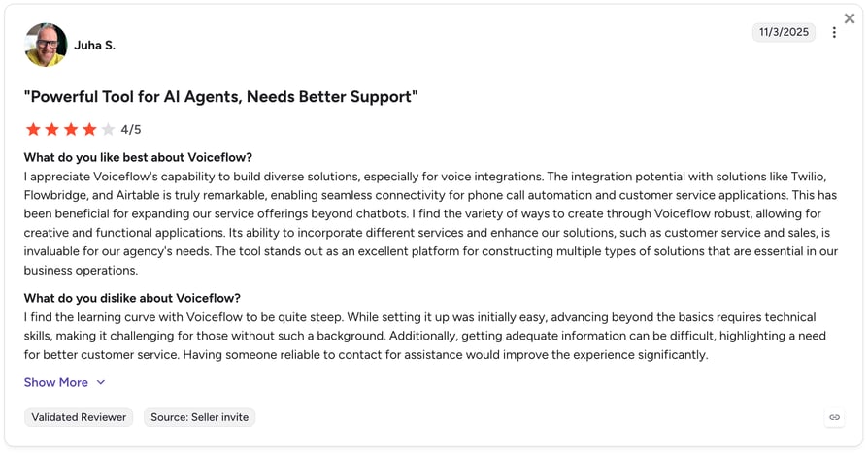Click the chevron beside Show More
868x454 pixels.
coord(101,382)
